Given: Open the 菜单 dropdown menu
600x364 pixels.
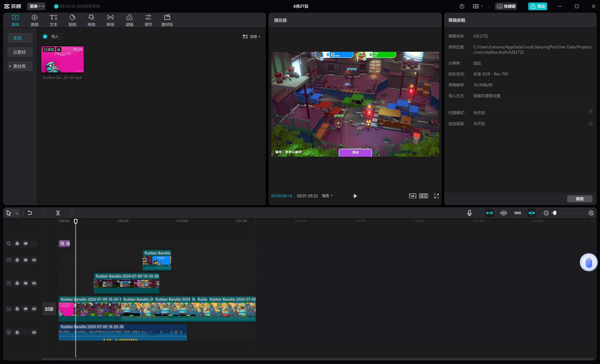Looking at the screenshot, I should pos(36,6).
